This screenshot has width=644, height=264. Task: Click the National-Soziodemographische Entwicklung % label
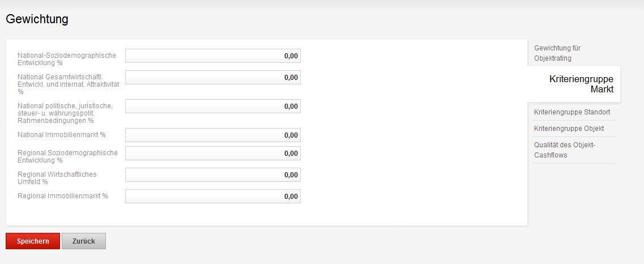(x=66, y=59)
